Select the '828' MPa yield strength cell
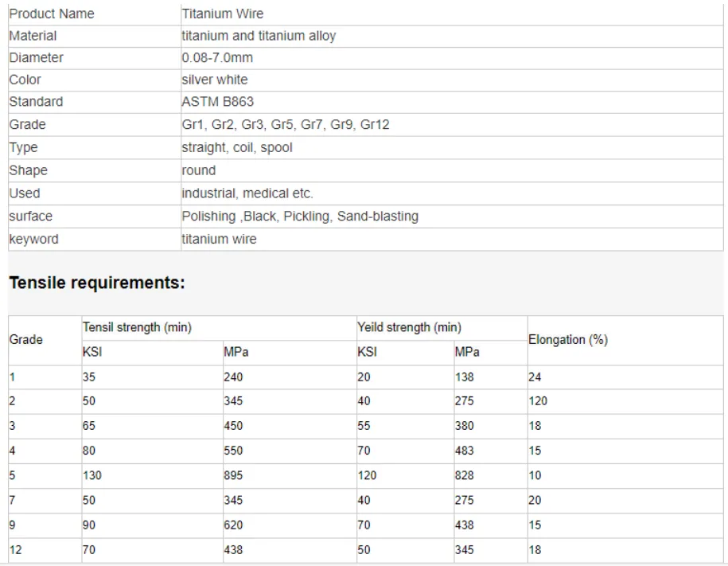The width and height of the screenshot is (728, 566). point(464,476)
